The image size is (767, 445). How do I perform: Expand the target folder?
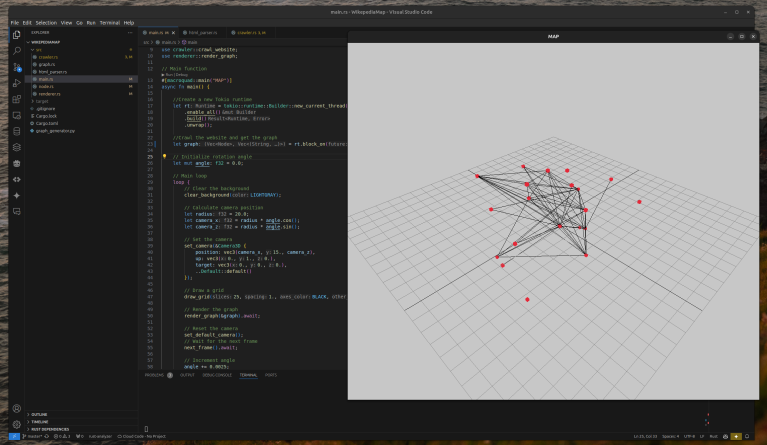point(32,101)
